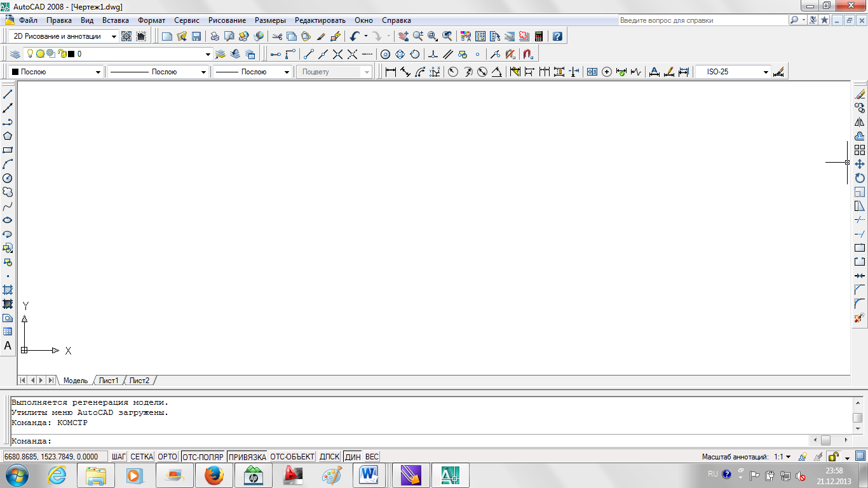Select the Ellipse drawing tool
868x488 pixels.
point(8,220)
